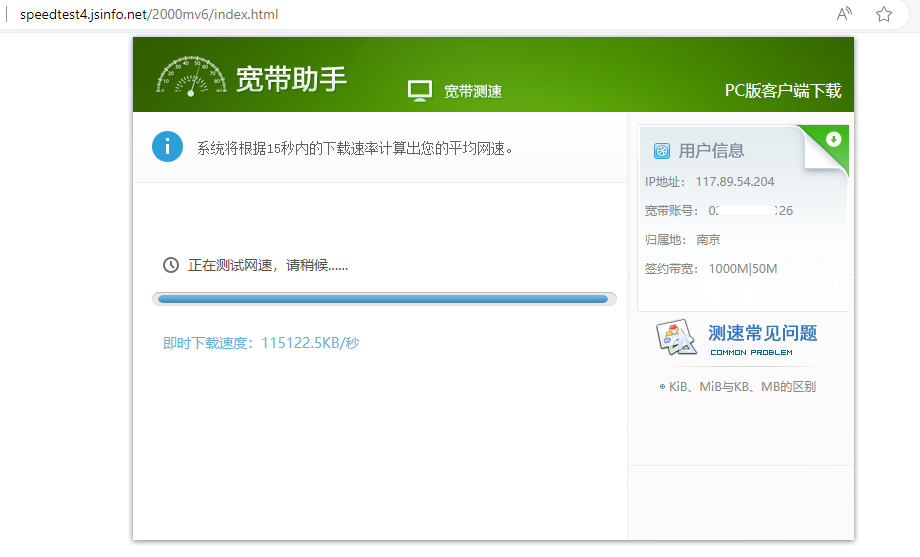Click the monitor icon beside 宽带测速
This screenshot has width=920, height=557.
pos(420,91)
